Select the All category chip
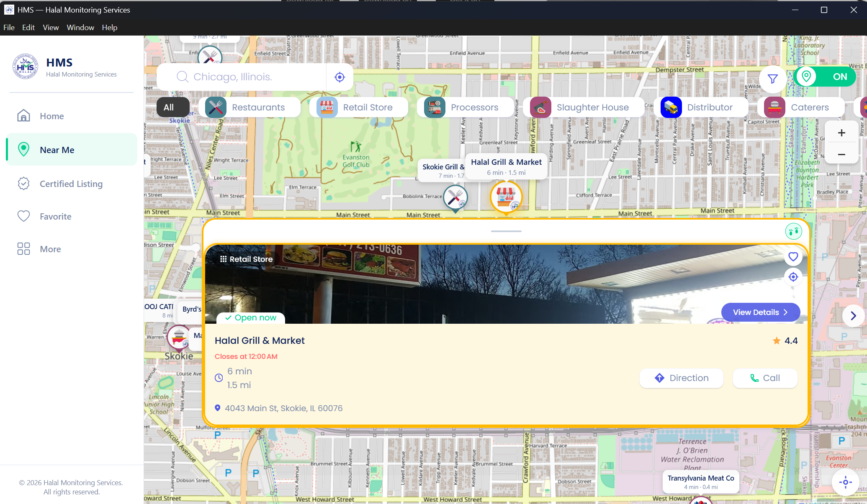This screenshot has width=867, height=504. pyautogui.click(x=172, y=107)
